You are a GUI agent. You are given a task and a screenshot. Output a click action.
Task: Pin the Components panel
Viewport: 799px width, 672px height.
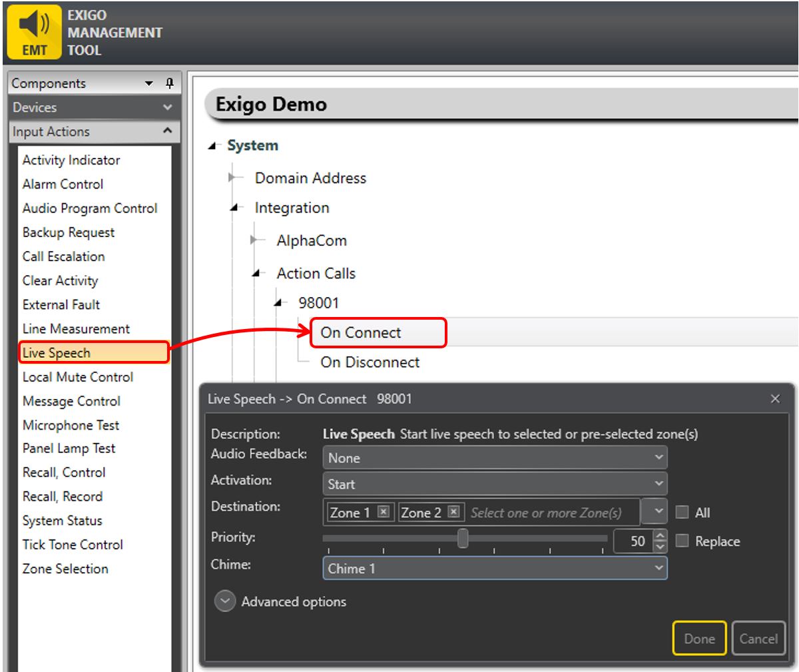(169, 83)
